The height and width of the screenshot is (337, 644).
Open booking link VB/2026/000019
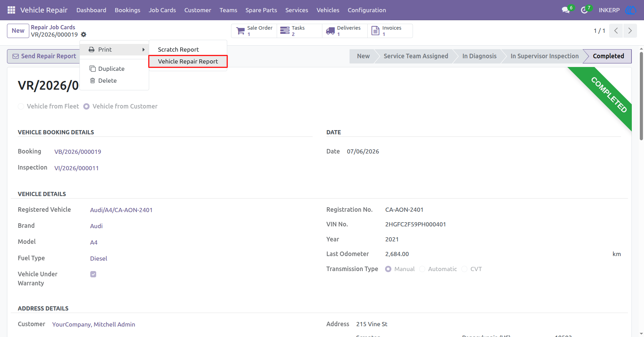(78, 152)
